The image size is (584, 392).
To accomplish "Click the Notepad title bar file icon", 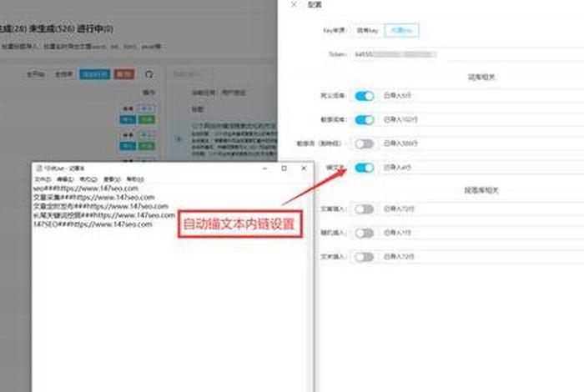I will pyautogui.click(x=38, y=168).
